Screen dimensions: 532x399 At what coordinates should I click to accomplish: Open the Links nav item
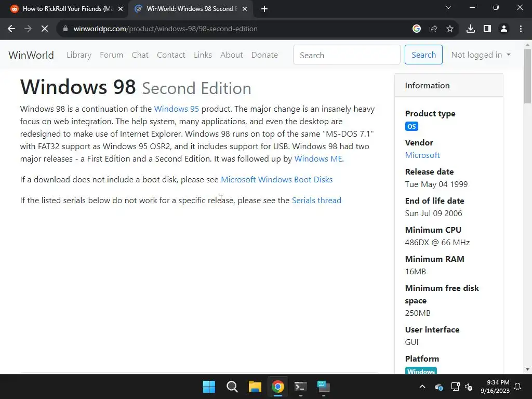click(203, 55)
